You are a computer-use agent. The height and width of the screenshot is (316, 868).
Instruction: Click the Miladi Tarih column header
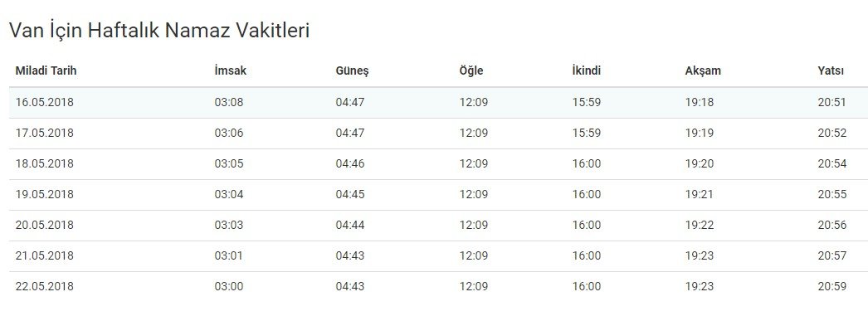point(46,70)
